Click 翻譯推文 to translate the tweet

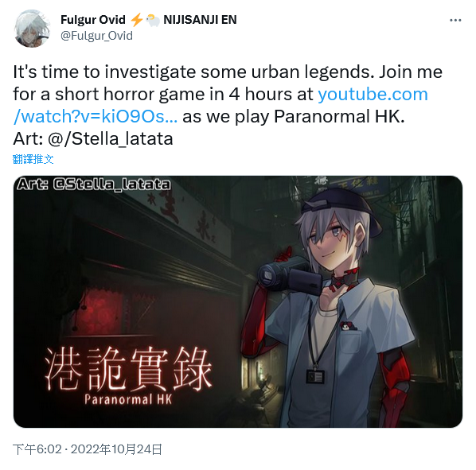pyautogui.click(x=33, y=159)
